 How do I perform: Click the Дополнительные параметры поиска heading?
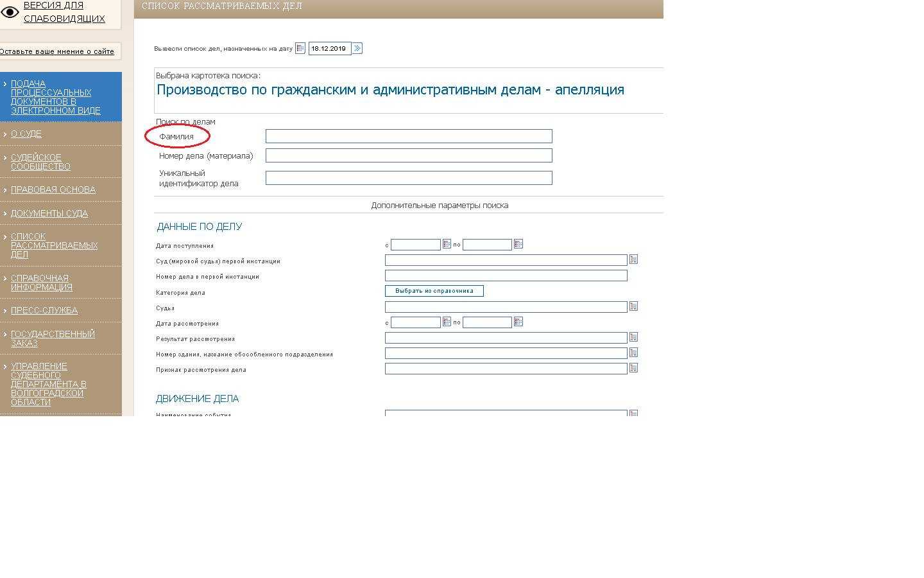click(440, 206)
